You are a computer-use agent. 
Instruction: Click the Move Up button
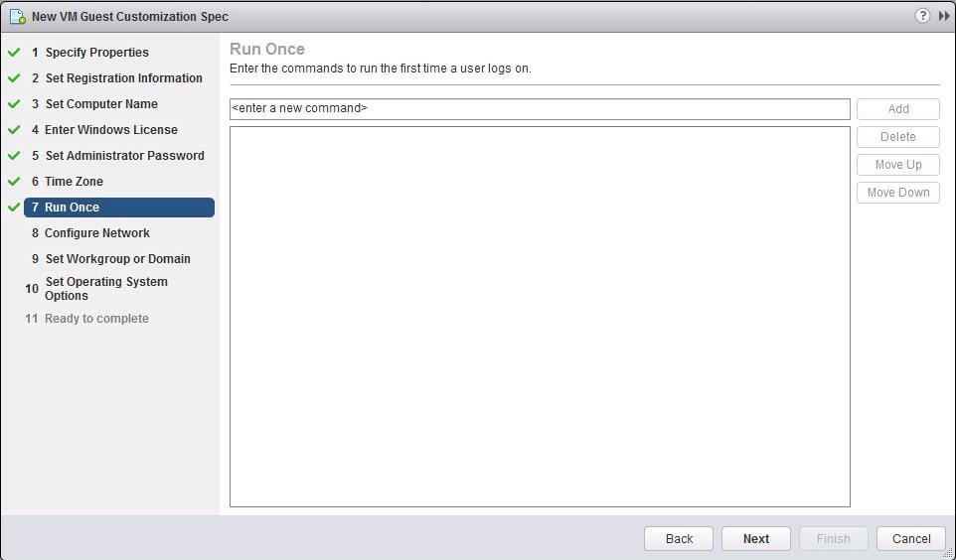(898, 165)
